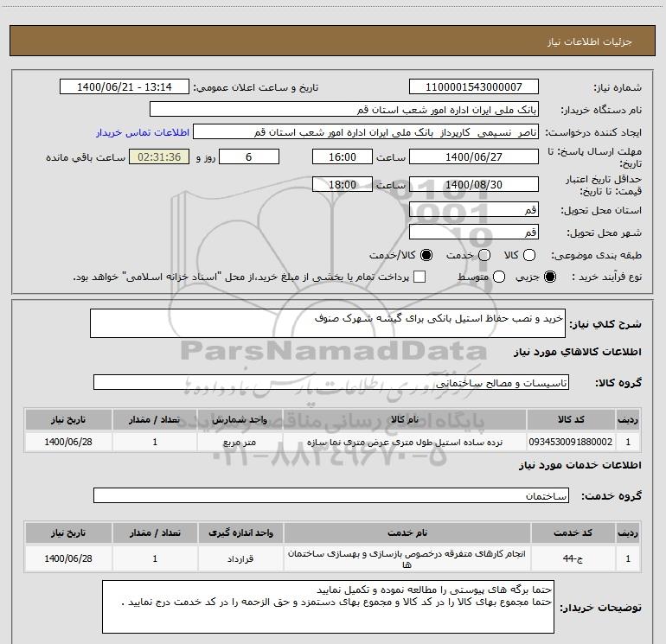Select the کالا radio button
Image resolution: width=666 pixels, height=644 pixels.
529,255
